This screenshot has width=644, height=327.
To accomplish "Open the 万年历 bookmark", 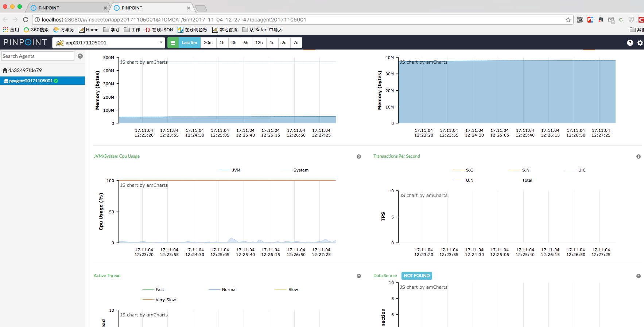I will (63, 30).
